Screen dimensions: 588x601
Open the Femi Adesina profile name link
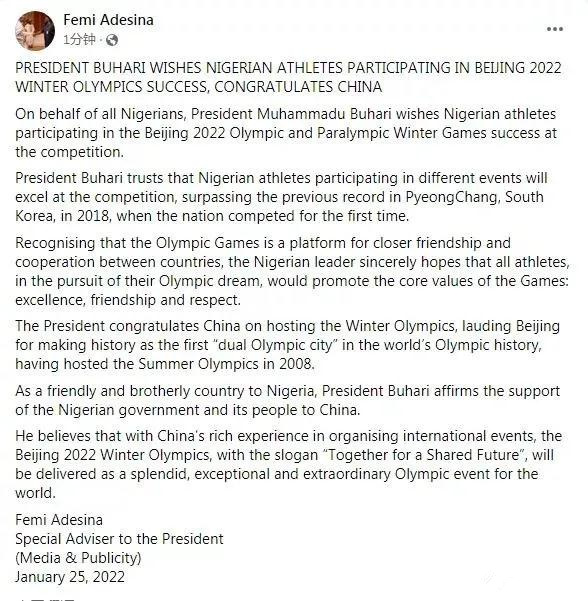108,20
